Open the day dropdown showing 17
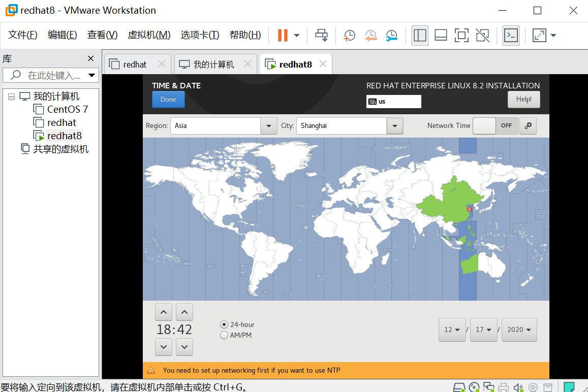The width and height of the screenshot is (588, 392). pyautogui.click(x=484, y=330)
